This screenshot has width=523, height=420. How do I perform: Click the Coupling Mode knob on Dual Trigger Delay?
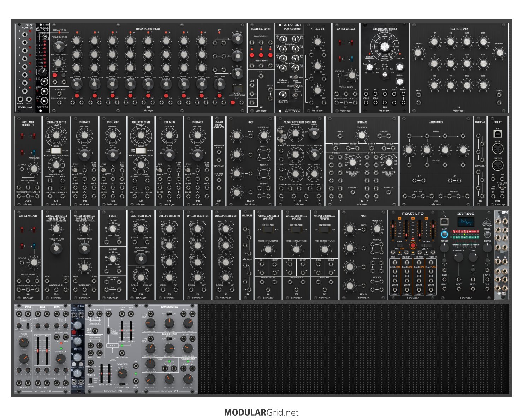click(141, 258)
